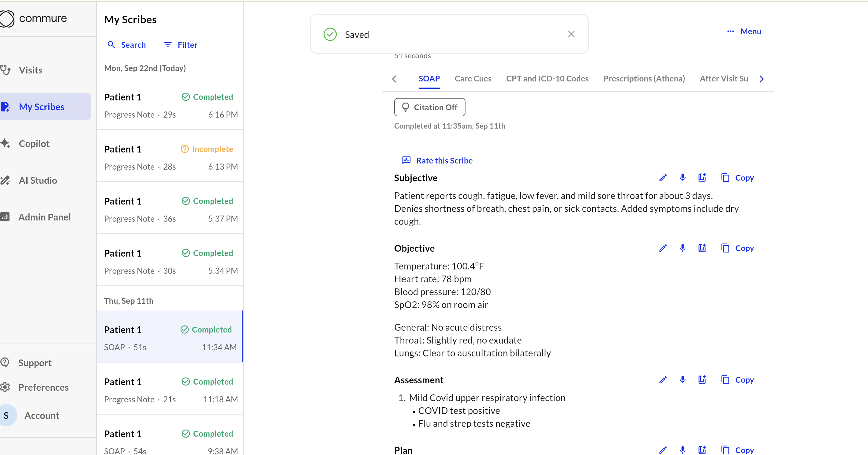Open Search in My Scribes
The height and width of the screenshot is (455, 868).
pos(127,45)
